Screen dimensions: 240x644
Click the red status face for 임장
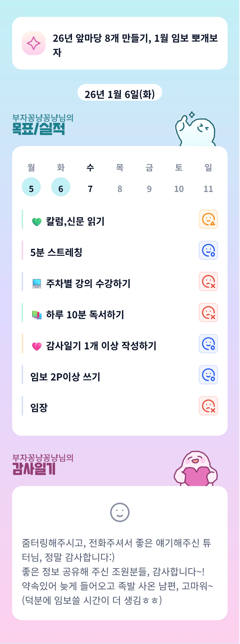(x=208, y=406)
